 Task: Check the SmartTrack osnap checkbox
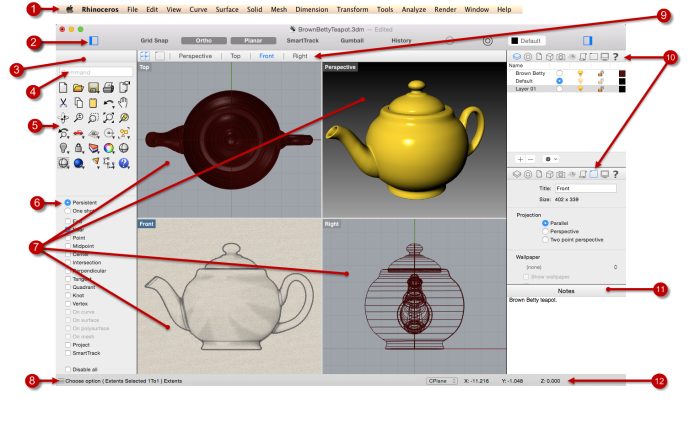68,353
